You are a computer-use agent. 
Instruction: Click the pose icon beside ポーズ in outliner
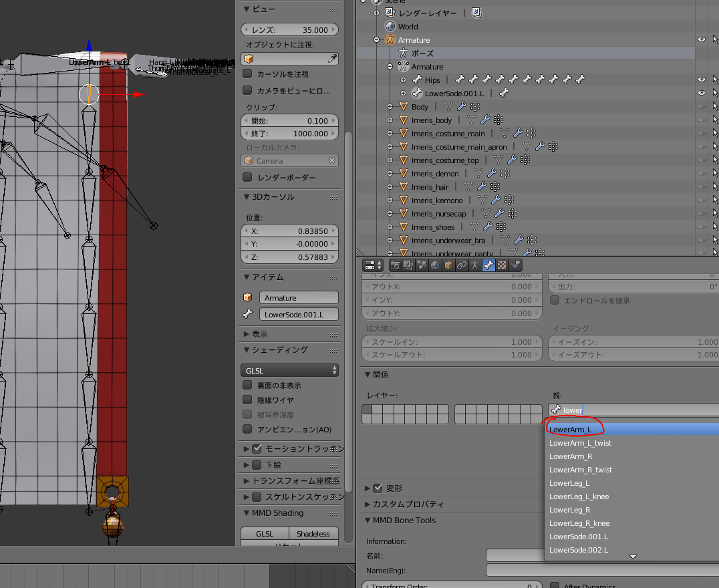pyautogui.click(x=403, y=53)
